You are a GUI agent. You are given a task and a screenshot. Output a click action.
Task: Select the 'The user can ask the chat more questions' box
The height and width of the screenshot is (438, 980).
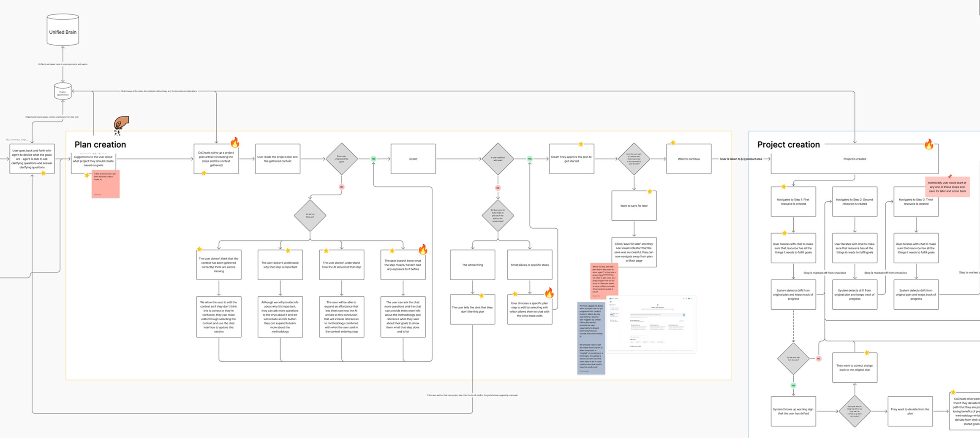(x=403, y=316)
